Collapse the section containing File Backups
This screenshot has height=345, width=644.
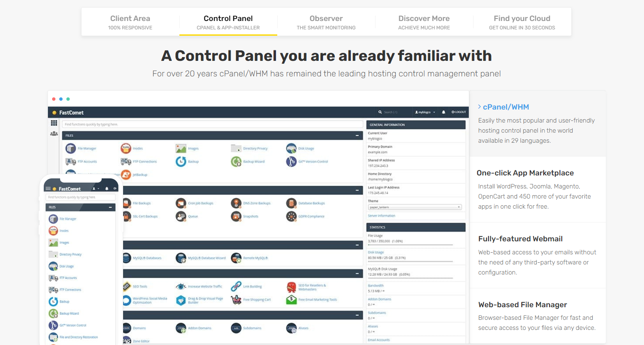(x=357, y=190)
